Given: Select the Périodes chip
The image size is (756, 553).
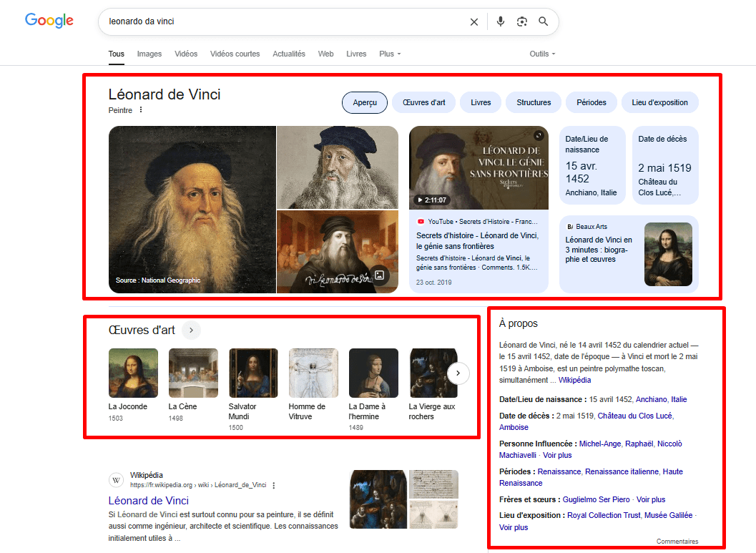Looking at the screenshot, I should [x=591, y=103].
